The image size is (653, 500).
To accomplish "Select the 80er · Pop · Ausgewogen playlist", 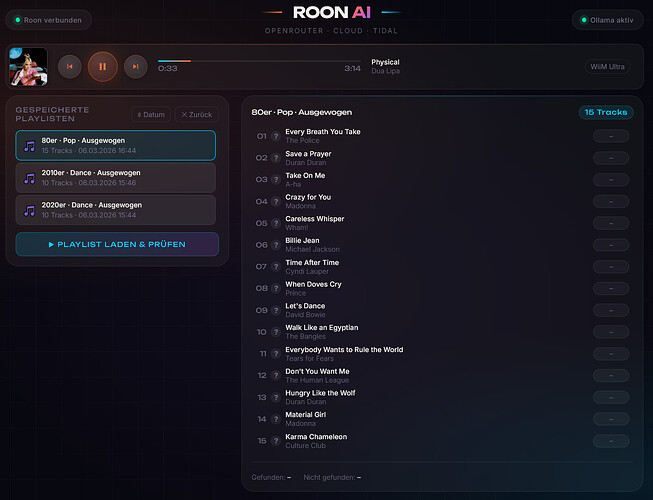I will [116, 145].
